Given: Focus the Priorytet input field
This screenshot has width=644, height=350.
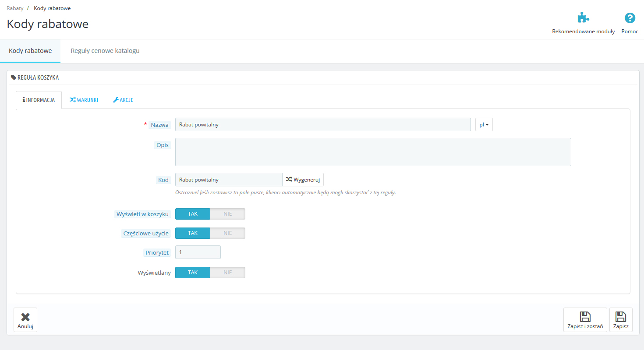Looking at the screenshot, I should click(x=198, y=252).
